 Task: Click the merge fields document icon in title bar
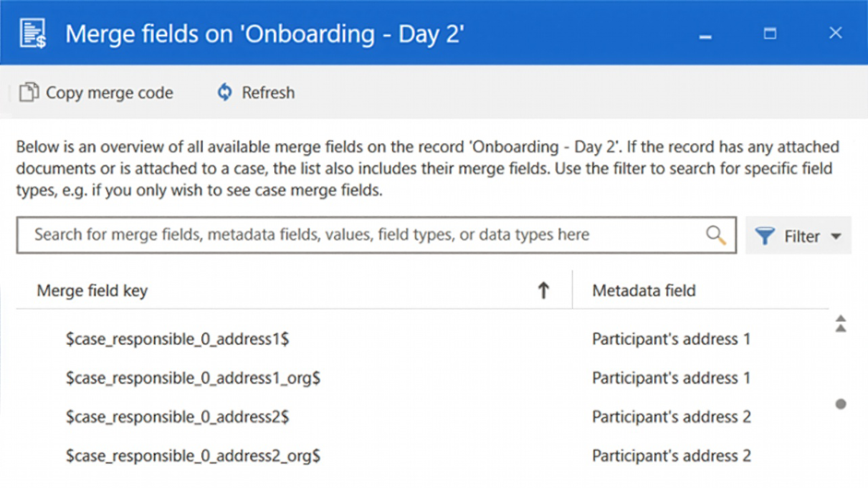pyautogui.click(x=33, y=33)
